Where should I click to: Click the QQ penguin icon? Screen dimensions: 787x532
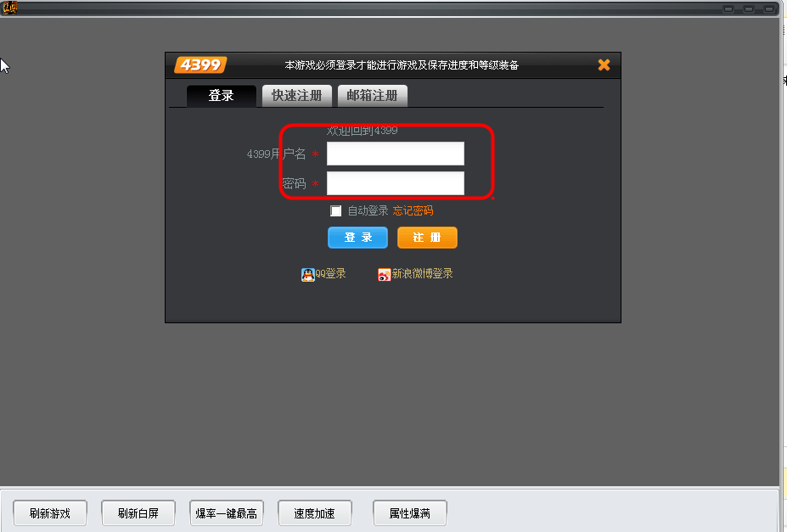pos(307,274)
